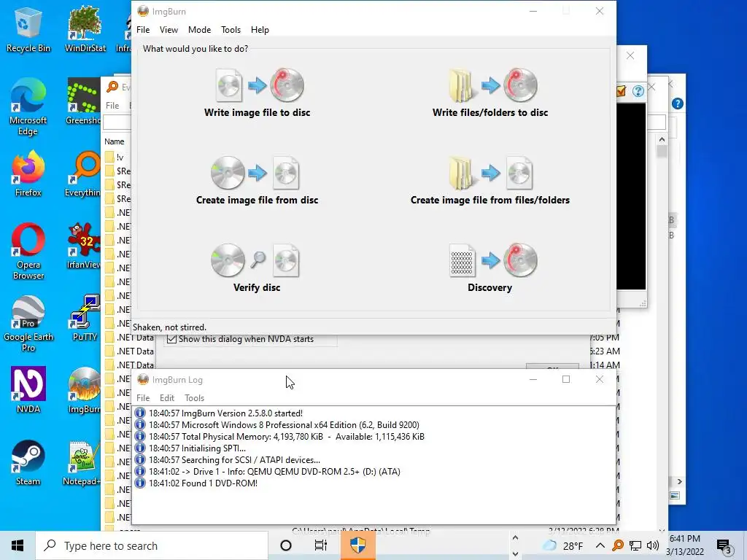Open the taskbar clock and date
The height and width of the screenshot is (560, 747).
coord(685,545)
